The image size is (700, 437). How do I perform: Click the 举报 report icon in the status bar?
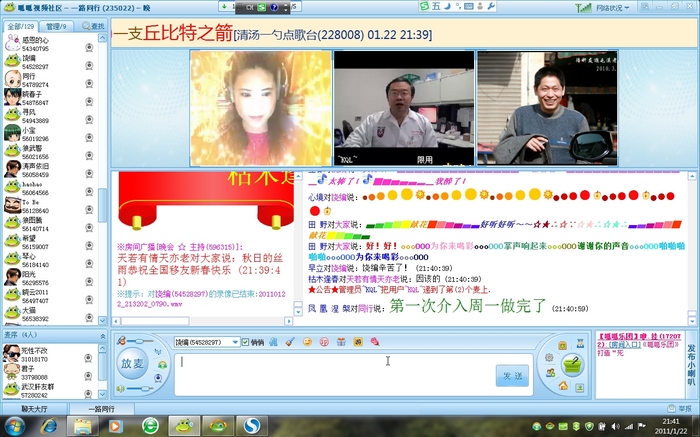(680, 408)
